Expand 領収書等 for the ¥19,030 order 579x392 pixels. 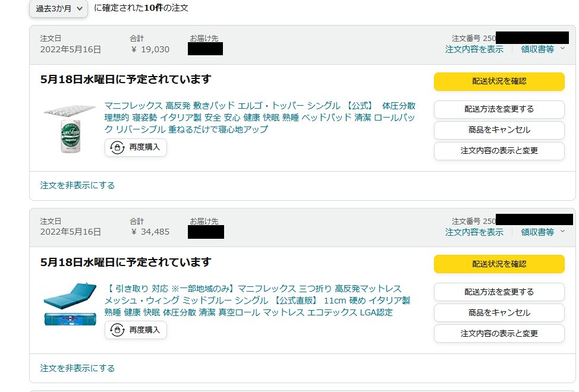(542, 49)
